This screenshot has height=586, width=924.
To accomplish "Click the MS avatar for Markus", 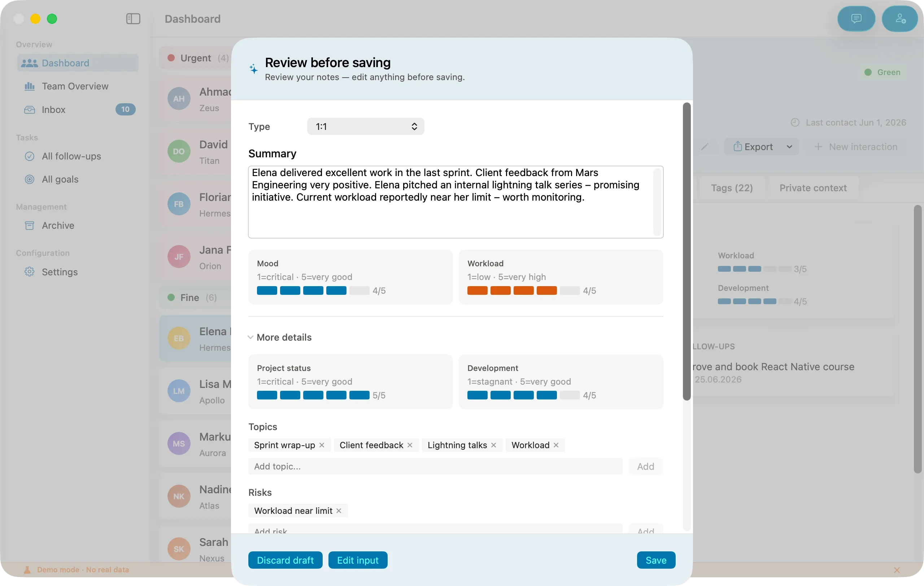I will [x=179, y=444].
